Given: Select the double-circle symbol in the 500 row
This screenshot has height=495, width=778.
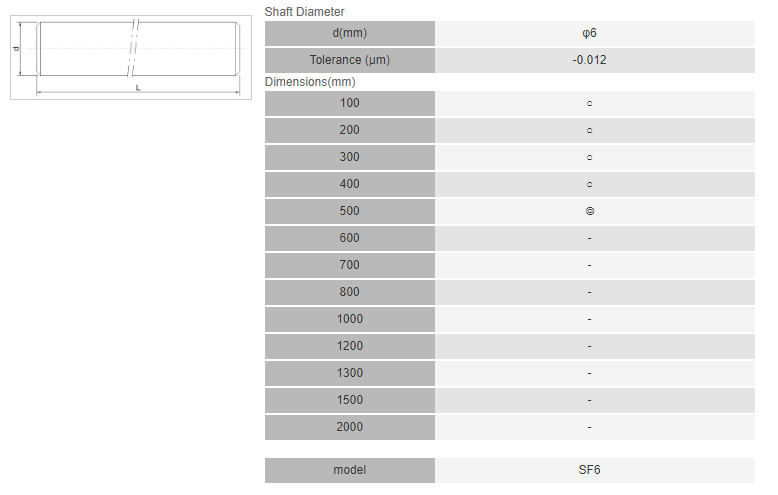Looking at the screenshot, I should tap(590, 211).
